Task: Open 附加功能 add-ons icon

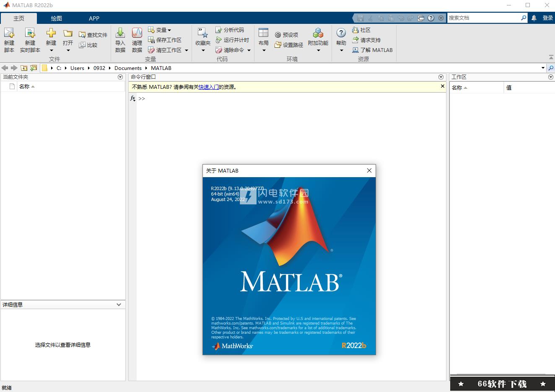Action: 318,33
